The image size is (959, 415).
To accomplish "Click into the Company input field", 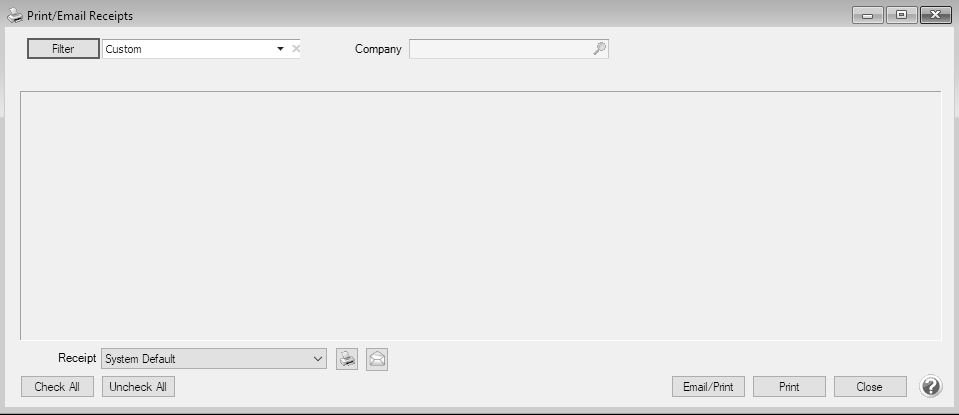I will (x=502, y=49).
